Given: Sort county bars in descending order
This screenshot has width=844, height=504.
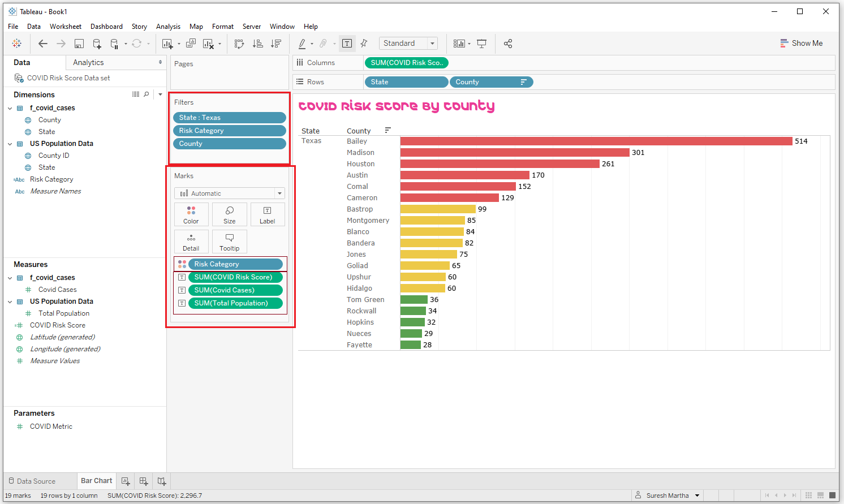Looking at the screenshot, I should (x=275, y=43).
